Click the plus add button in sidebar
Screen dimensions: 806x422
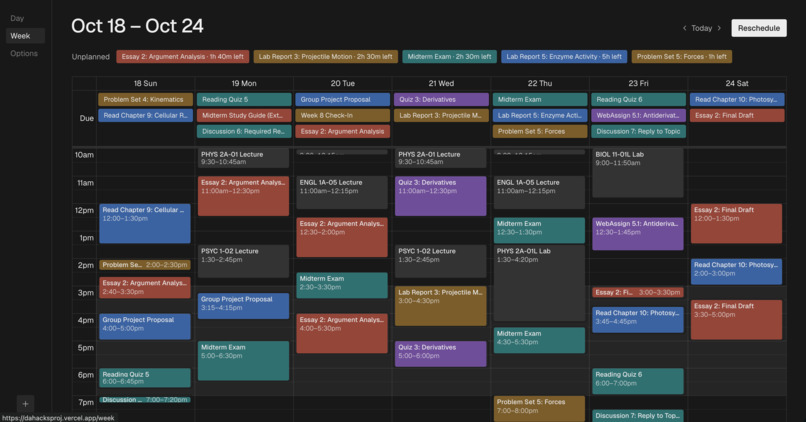(25, 403)
